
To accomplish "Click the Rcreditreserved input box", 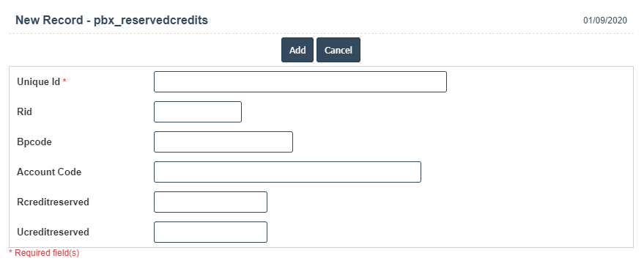I will (211, 202).
